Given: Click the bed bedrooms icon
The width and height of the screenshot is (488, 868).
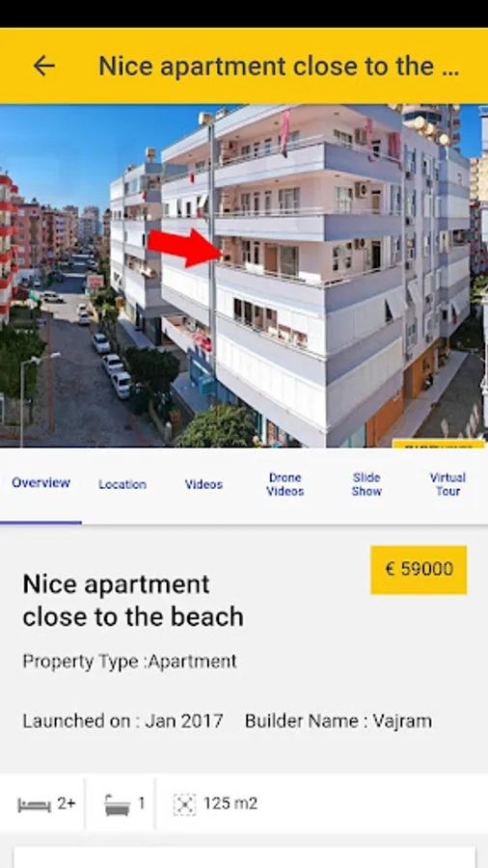Looking at the screenshot, I should coord(35,804).
